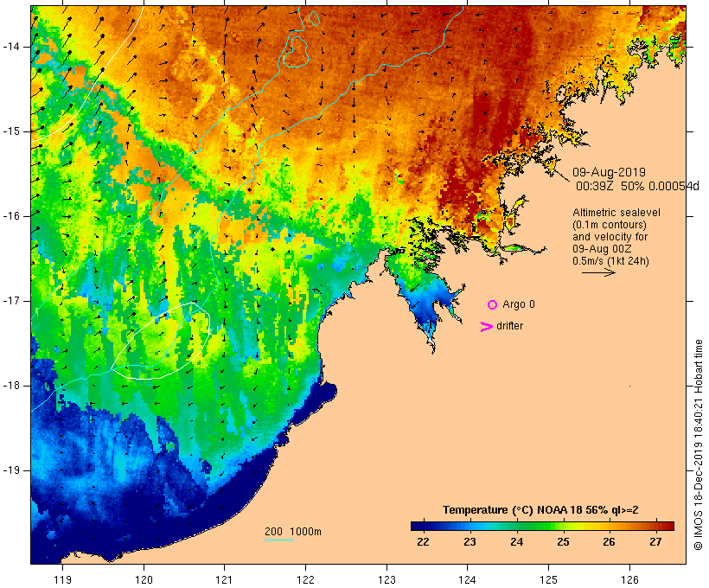Click the blue cool-water bay near 123.5E 17S
The height and width of the screenshot is (588, 709).
(x=426, y=308)
